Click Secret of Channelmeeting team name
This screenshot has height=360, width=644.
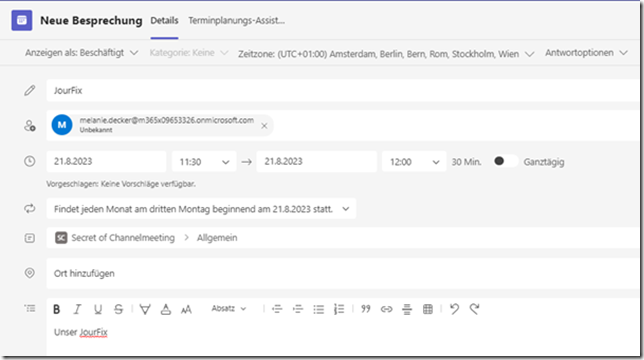[123, 238]
